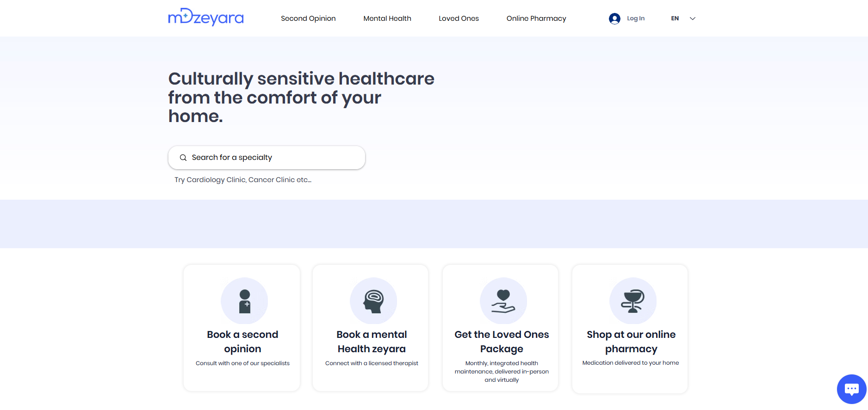
Task: Select Book a mental Health zeyara heading
Action: point(372,342)
